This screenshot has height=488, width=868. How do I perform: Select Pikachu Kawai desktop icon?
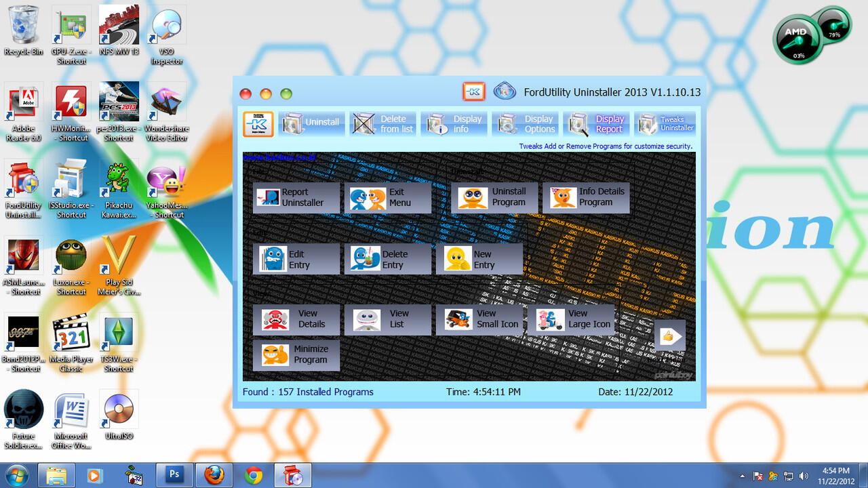pyautogui.click(x=119, y=189)
